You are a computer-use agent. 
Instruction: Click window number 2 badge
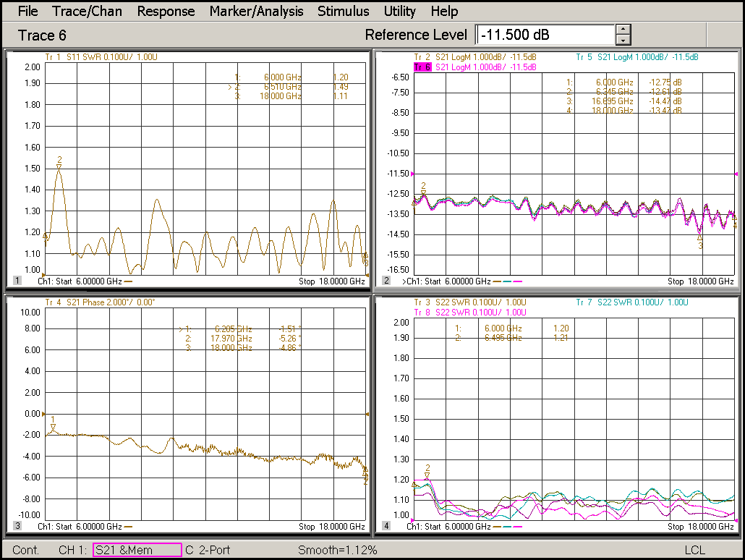coord(386,281)
